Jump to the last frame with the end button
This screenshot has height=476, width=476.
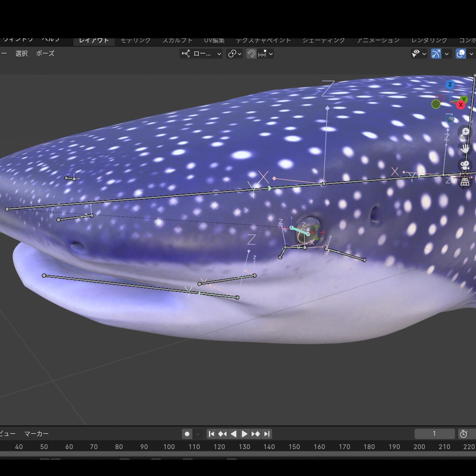pyautogui.click(x=267, y=434)
